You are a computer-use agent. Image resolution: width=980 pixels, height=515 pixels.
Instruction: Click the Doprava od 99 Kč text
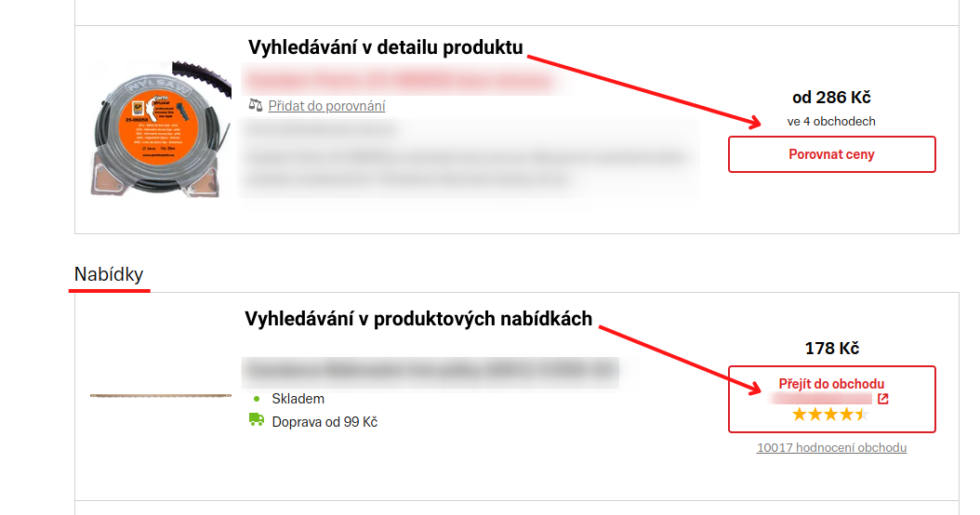324,422
